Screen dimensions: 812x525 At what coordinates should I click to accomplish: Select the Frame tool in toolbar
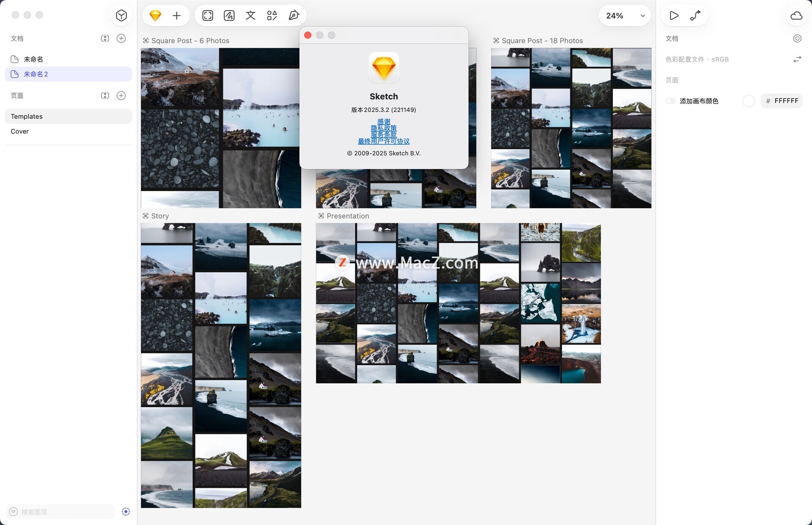208,16
